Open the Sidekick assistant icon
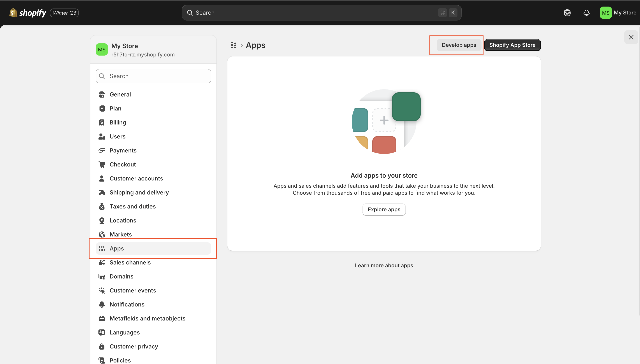 coord(567,13)
